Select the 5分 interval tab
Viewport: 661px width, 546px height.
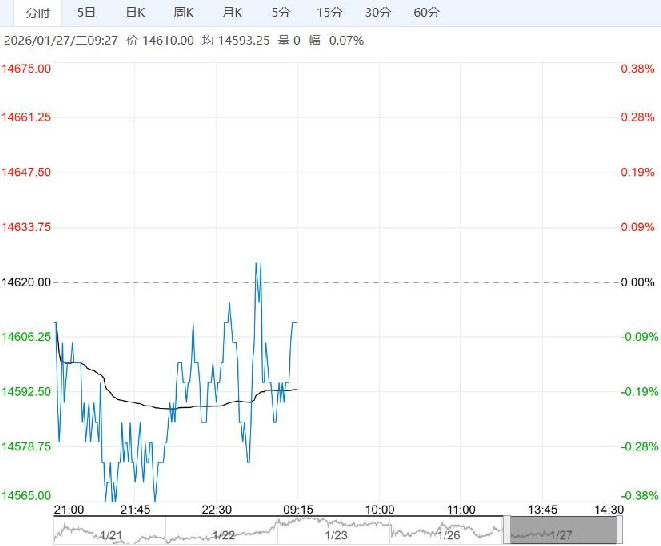click(x=281, y=13)
